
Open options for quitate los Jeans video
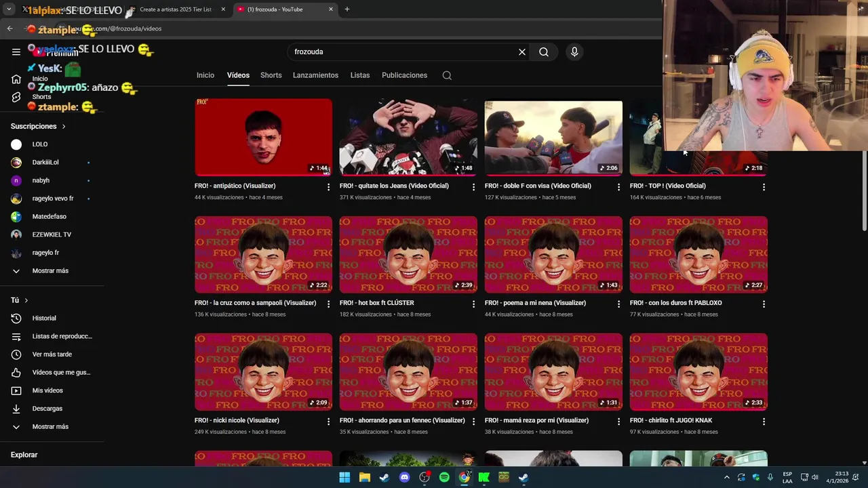(473, 187)
